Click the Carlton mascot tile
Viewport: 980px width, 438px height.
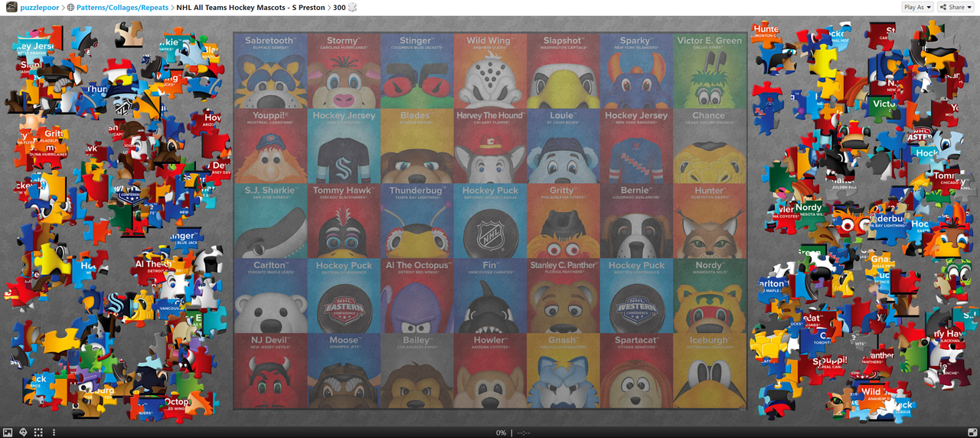270,296
